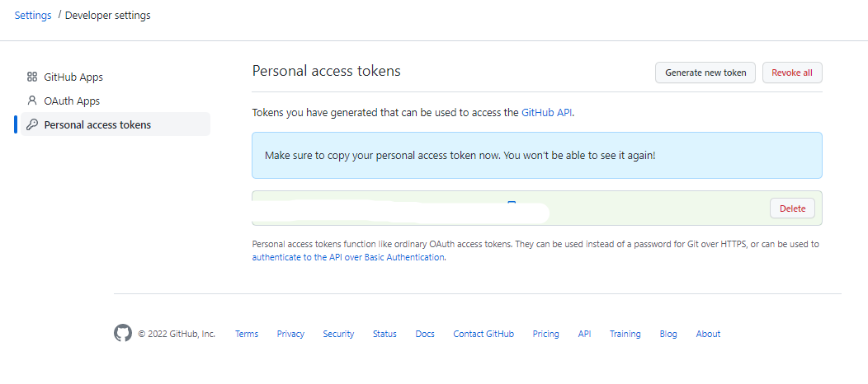Click the GitHub Octocat logo in footer

pyautogui.click(x=123, y=334)
